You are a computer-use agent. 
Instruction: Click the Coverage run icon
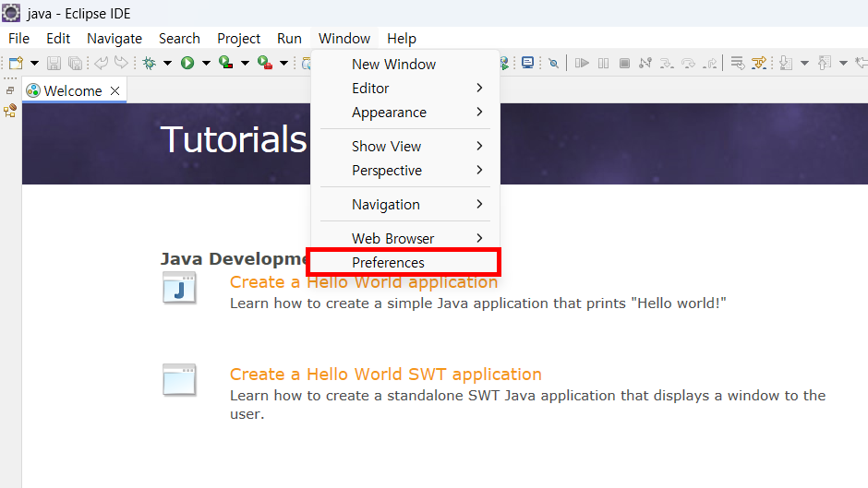(226, 63)
